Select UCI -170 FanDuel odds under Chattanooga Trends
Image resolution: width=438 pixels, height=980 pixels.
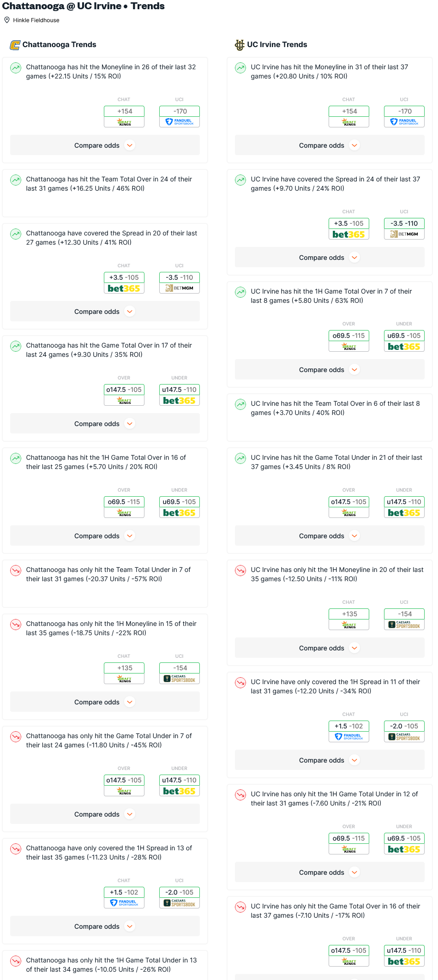coord(180,116)
